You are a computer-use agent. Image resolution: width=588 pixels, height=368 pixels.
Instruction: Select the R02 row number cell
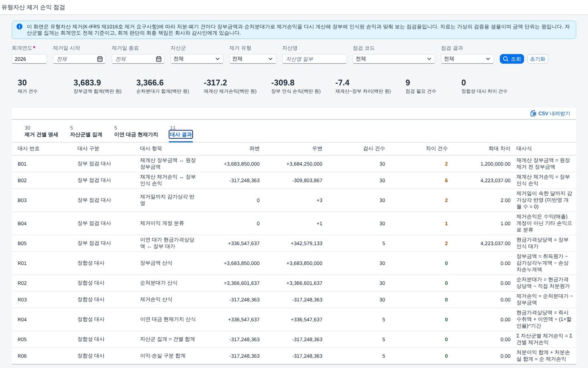(22, 283)
